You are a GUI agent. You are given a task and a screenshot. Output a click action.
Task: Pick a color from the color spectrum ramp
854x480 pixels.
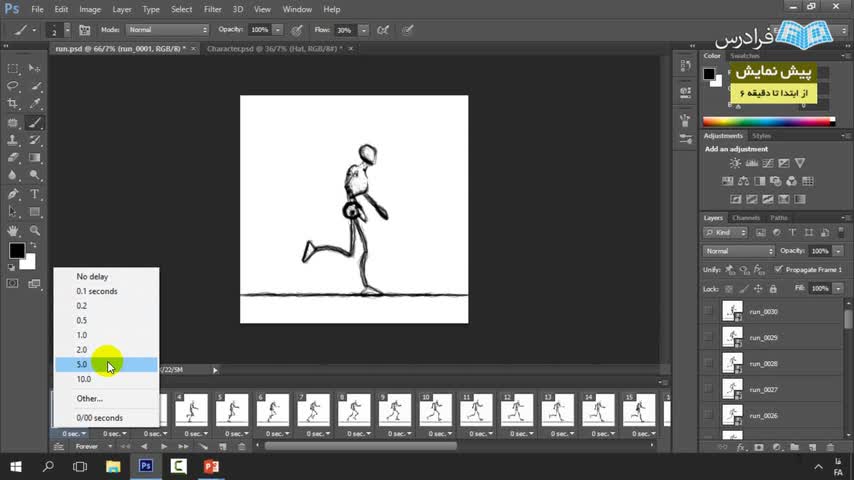point(768,122)
